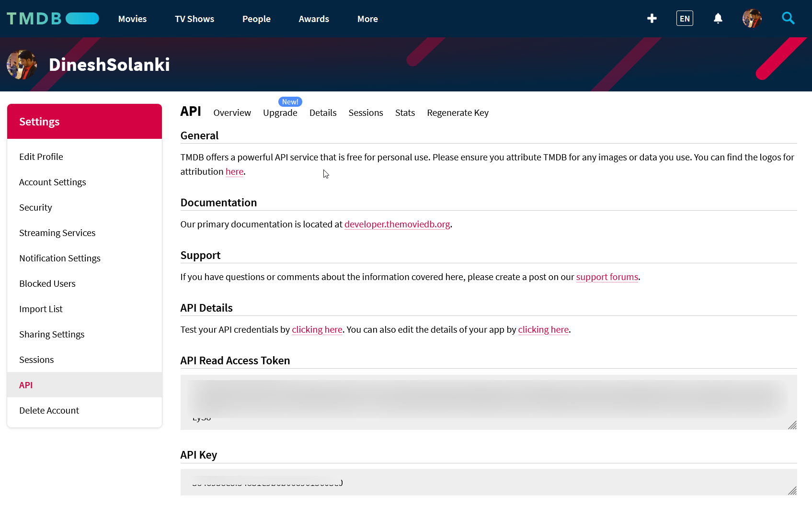
Task: Switch to the Stats tab
Action: point(405,112)
